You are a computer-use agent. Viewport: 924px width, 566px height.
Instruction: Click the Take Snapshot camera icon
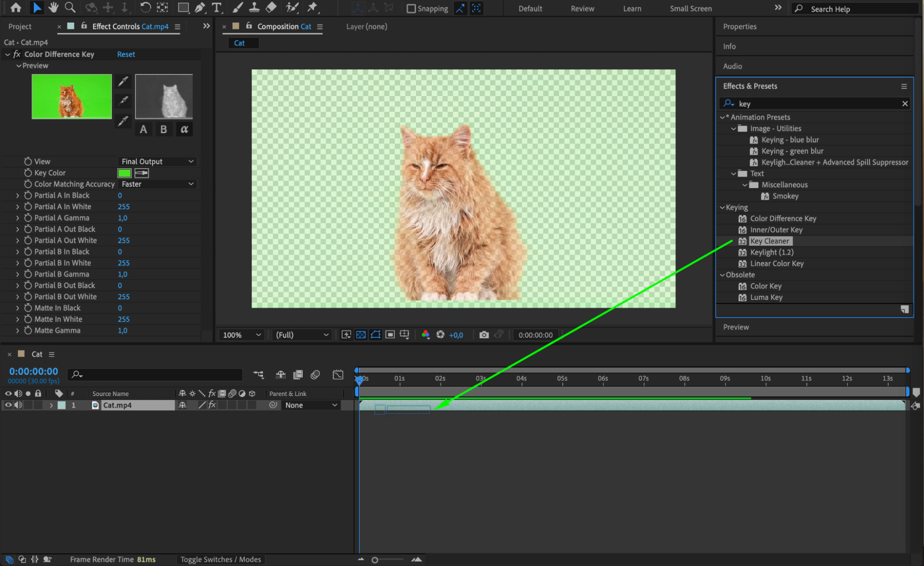[x=483, y=335]
